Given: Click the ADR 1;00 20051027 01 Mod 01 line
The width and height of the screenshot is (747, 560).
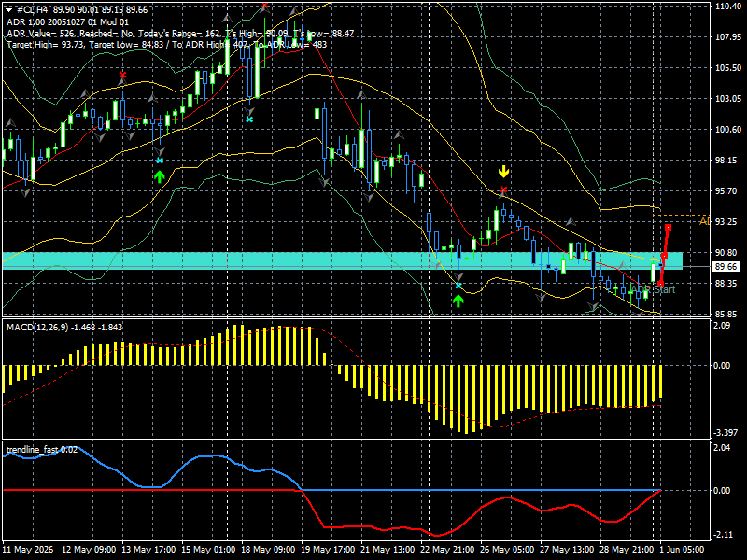Looking at the screenshot, I should click(67, 21).
